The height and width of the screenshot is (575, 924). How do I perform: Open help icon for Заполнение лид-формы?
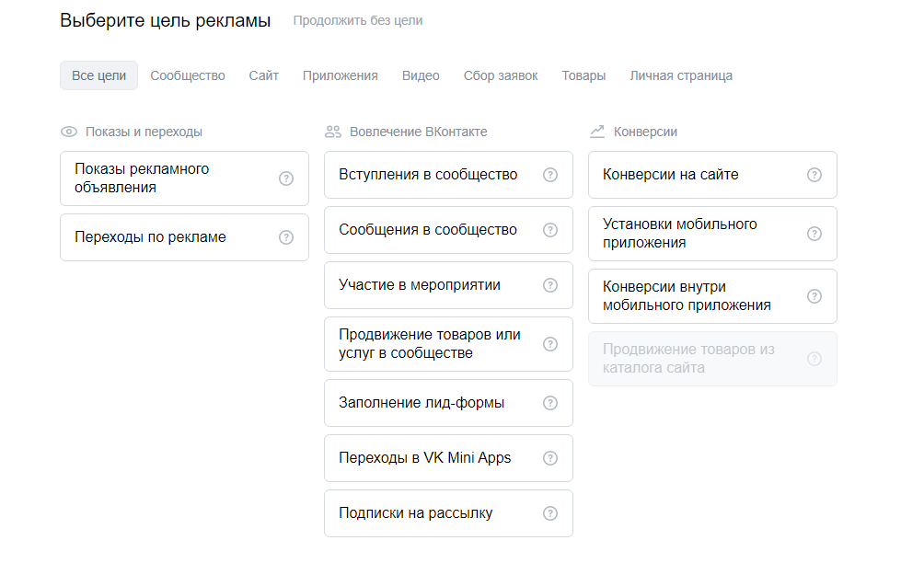click(549, 404)
